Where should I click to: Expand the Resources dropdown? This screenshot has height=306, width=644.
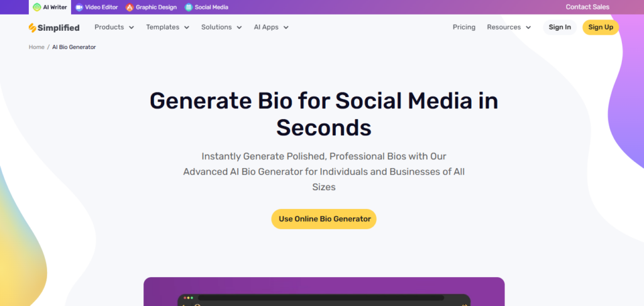point(509,27)
